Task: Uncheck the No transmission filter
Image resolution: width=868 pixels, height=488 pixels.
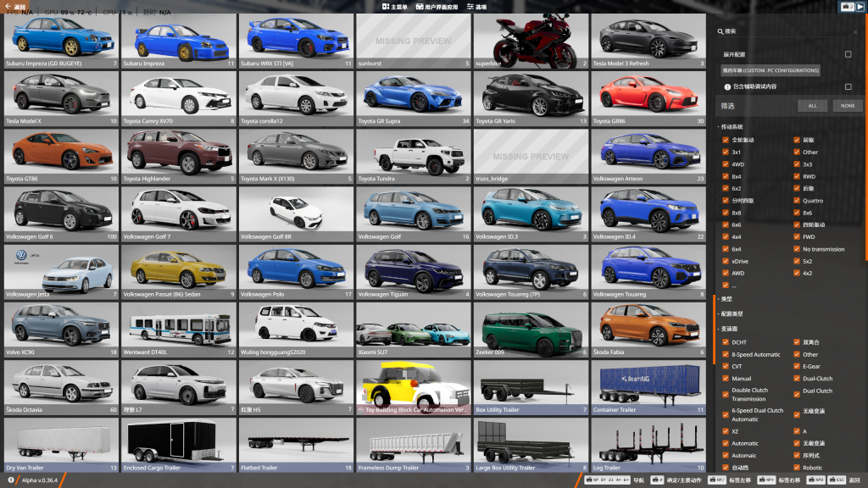Action: pos(797,249)
